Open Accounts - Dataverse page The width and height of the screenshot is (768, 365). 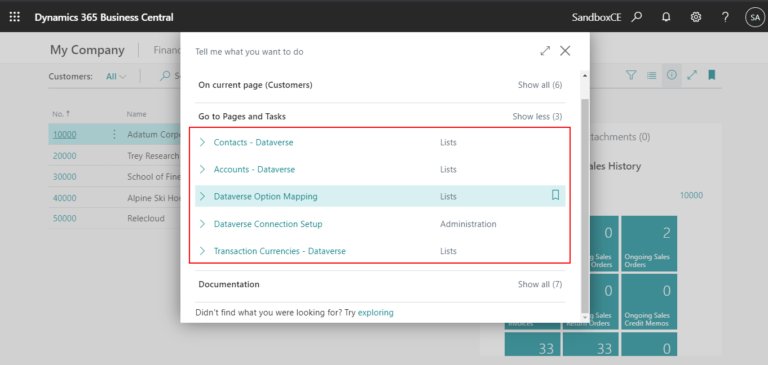(x=254, y=170)
